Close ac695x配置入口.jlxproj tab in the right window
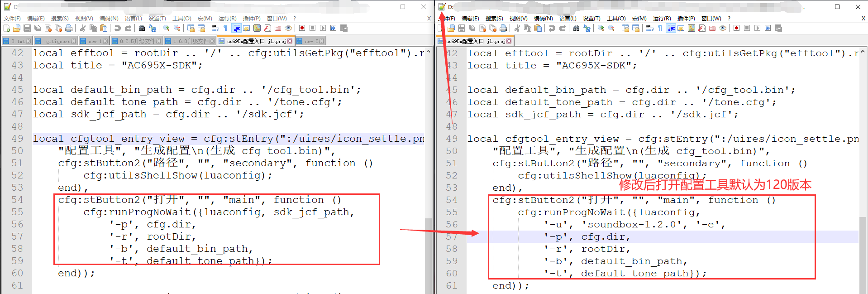 tap(509, 41)
